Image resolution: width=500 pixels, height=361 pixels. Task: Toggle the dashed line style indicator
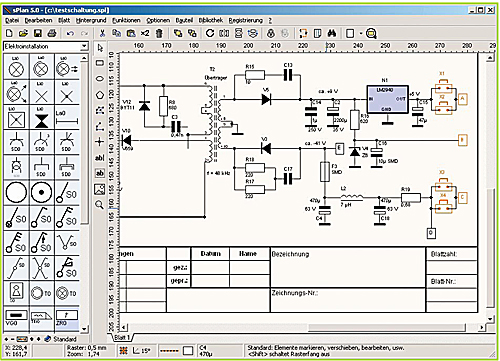(x=169, y=351)
